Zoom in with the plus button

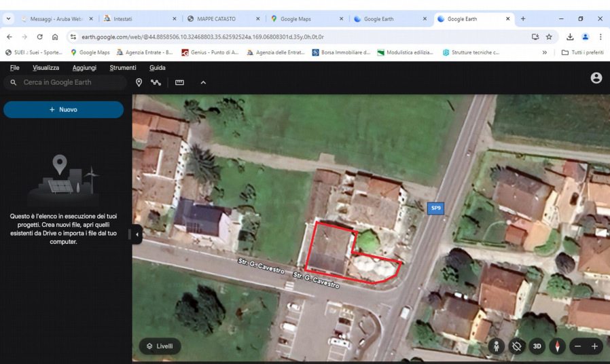pyautogui.click(x=595, y=346)
